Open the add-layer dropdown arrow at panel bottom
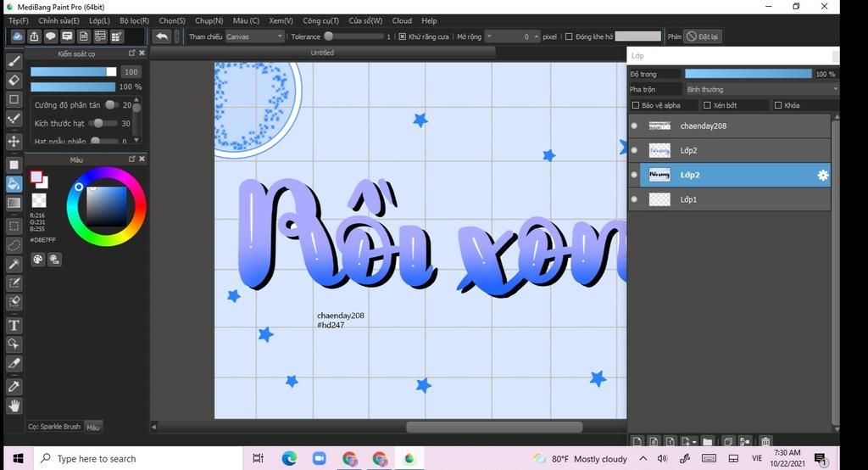868x470 pixels. tap(694, 442)
